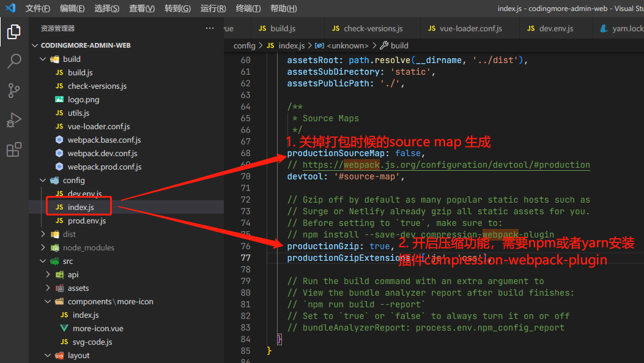Viewport: 644px width, 363px height.
Task: Open the 运行(R) menu
Action: click(x=213, y=8)
